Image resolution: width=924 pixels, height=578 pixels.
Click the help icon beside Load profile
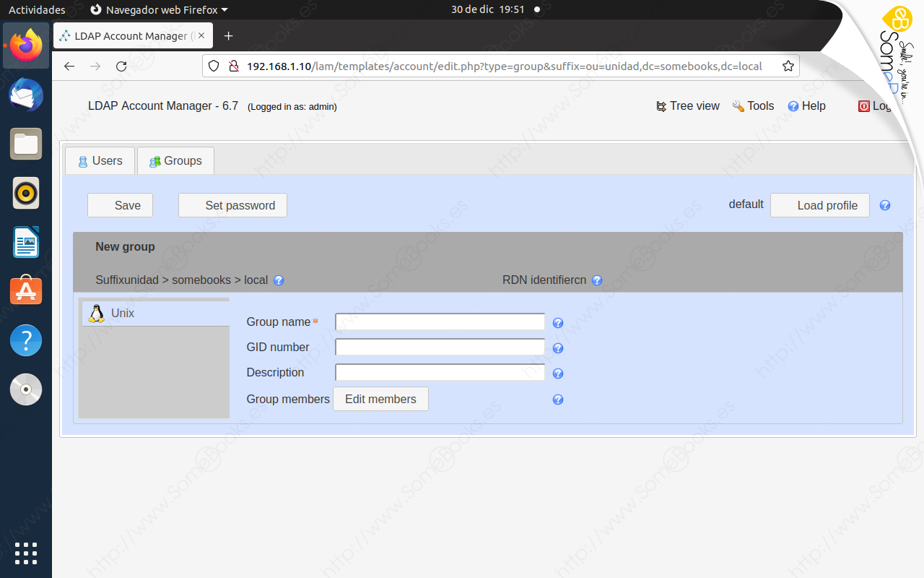click(884, 205)
